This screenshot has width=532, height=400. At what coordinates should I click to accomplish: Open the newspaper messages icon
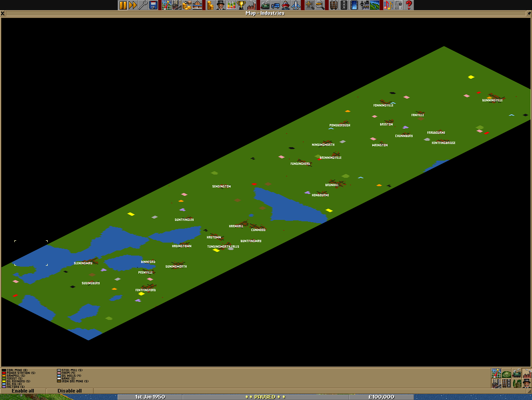coord(398,5)
